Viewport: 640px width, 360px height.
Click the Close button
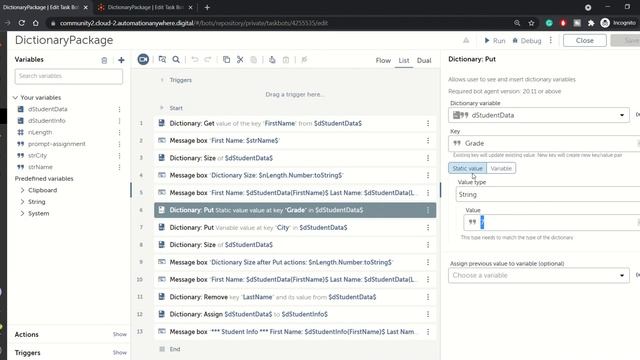click(584, 40)
